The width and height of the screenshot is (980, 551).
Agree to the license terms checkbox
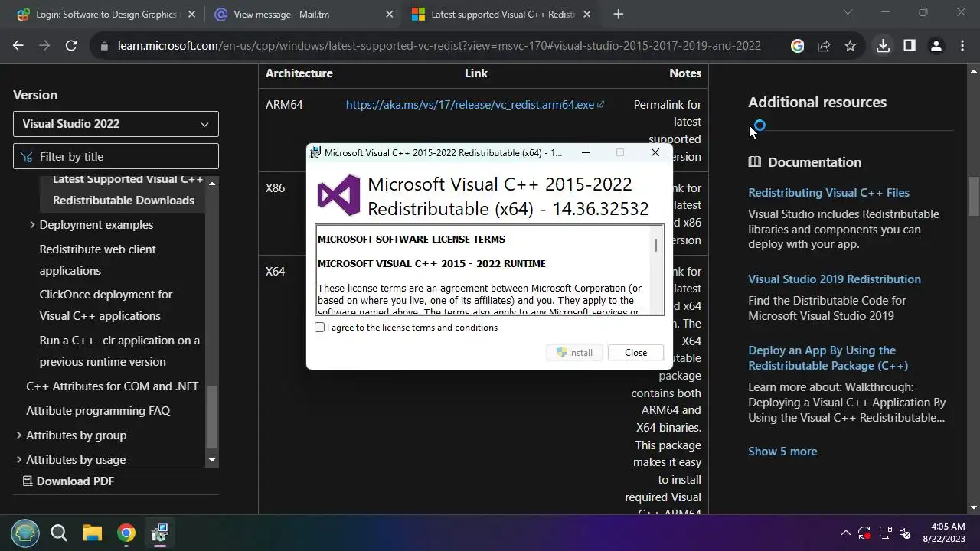320,328
